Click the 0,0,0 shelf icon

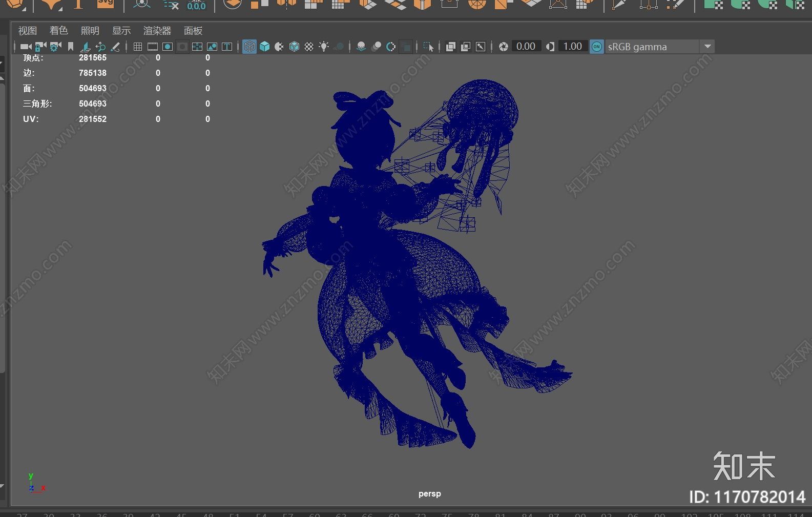(196, 5)
